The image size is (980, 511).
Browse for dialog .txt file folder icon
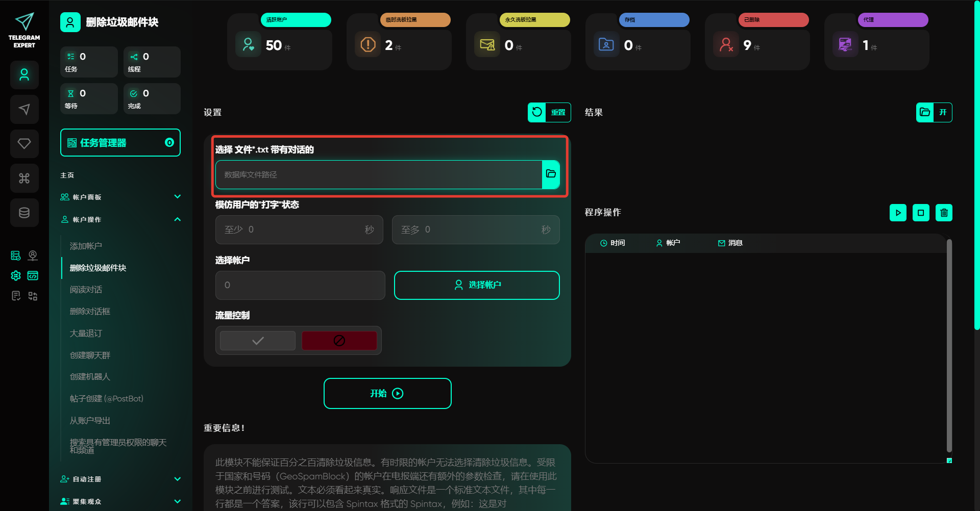(551, 174)
